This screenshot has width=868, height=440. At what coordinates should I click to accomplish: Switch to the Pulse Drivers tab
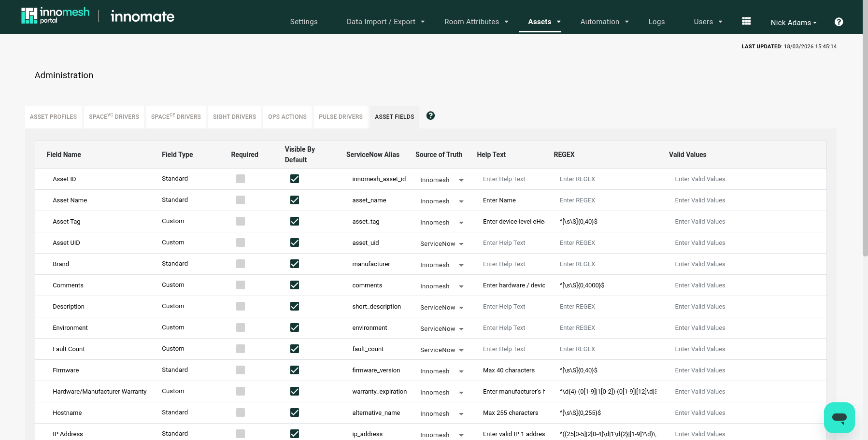[341, 117]
